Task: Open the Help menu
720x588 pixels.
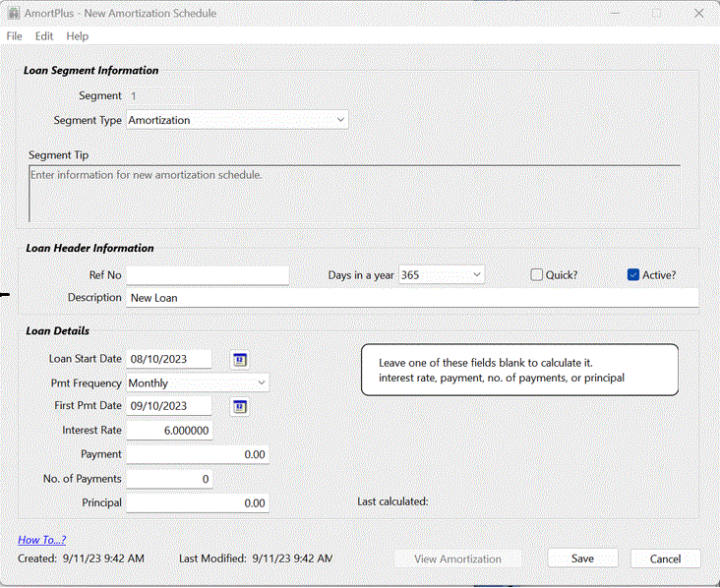Action: click(77, 36)
